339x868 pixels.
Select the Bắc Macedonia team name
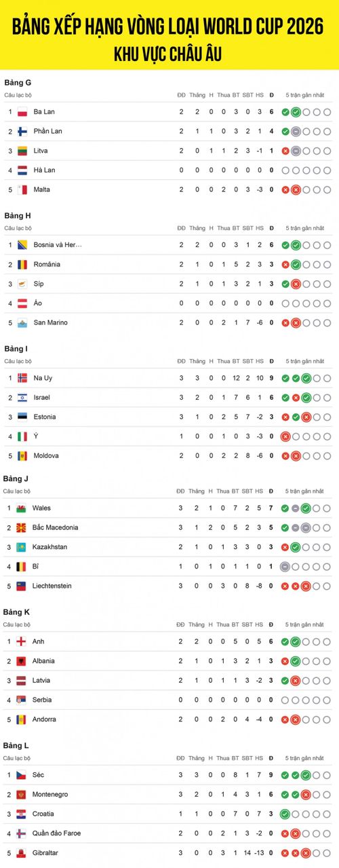pyautogui.click(x=55, y=527)
